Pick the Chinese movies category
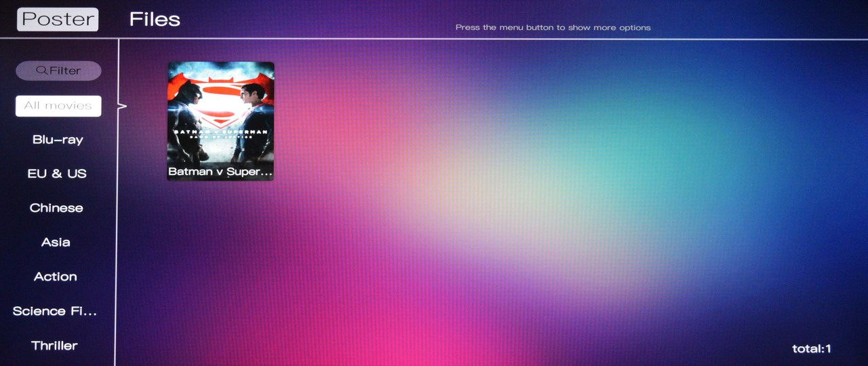 coord(56,208)
